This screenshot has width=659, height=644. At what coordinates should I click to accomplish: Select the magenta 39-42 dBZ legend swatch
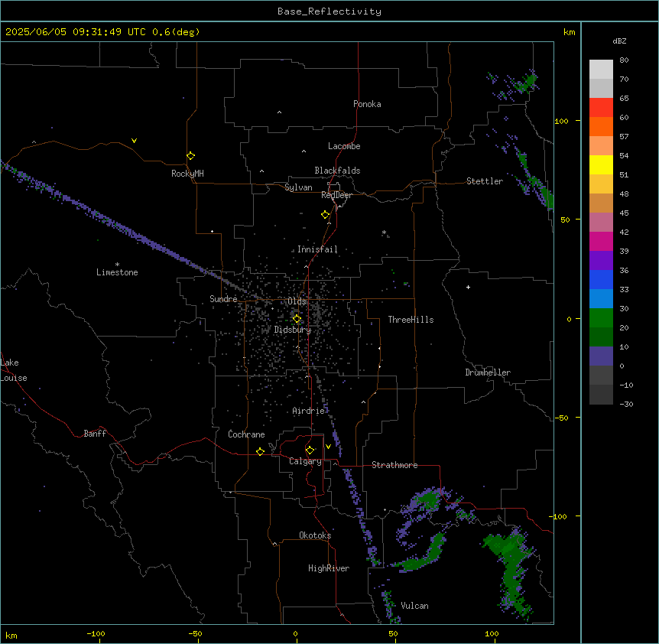tap(601, 241)
